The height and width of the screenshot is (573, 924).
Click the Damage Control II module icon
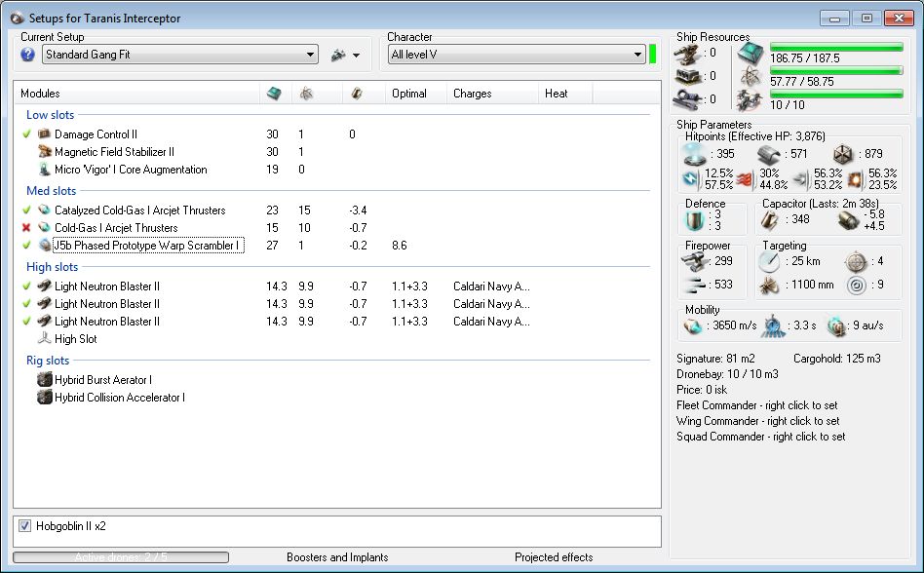44,134
